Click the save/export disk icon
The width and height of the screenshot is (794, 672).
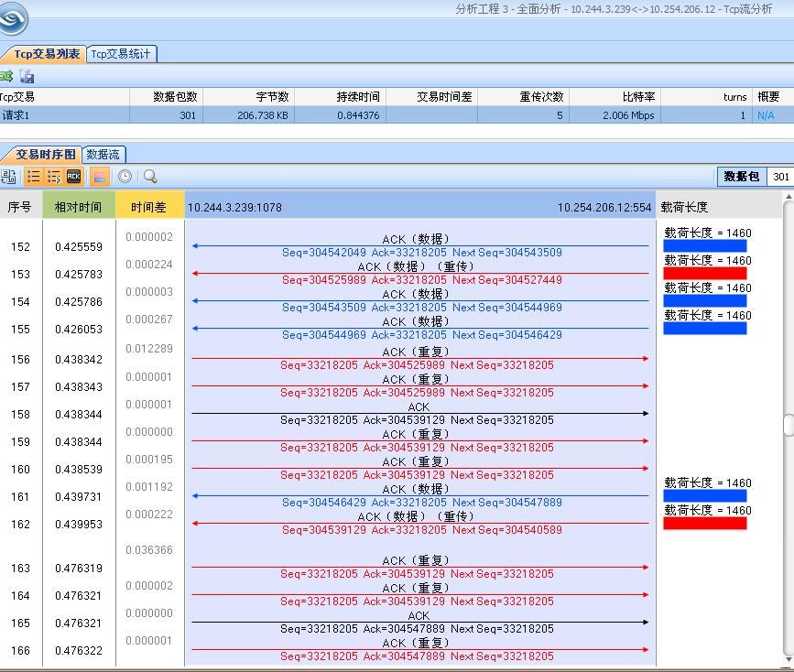click(x=27, y=77)
